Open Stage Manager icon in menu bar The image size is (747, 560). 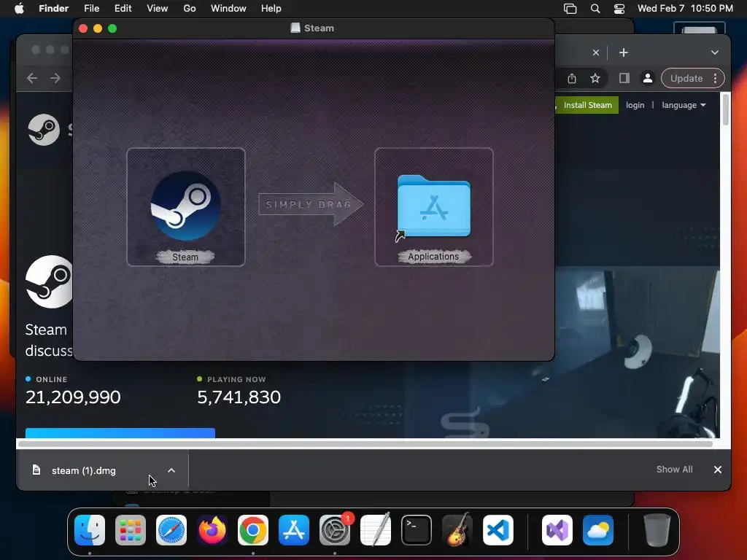570,9
